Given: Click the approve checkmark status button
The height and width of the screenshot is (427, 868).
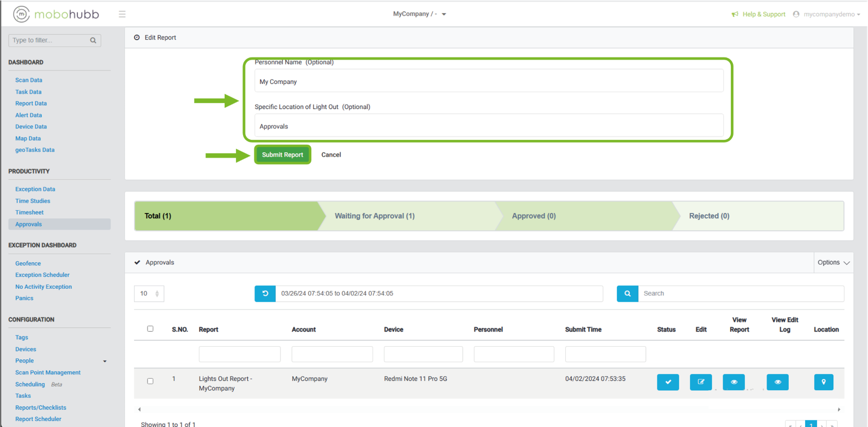Looking at the screenshot, I should click(668, 382).
